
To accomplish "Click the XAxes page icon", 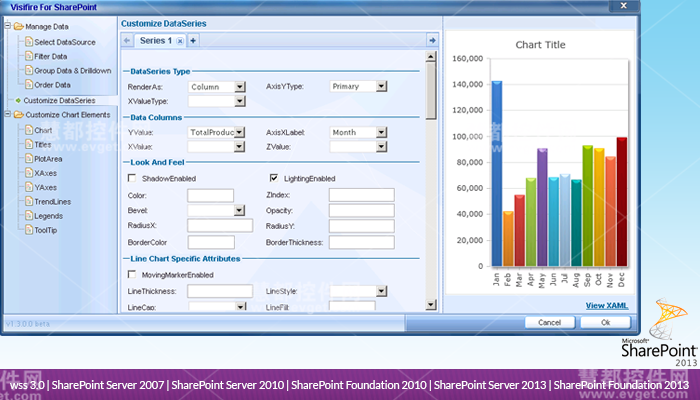I will (29, 173).
